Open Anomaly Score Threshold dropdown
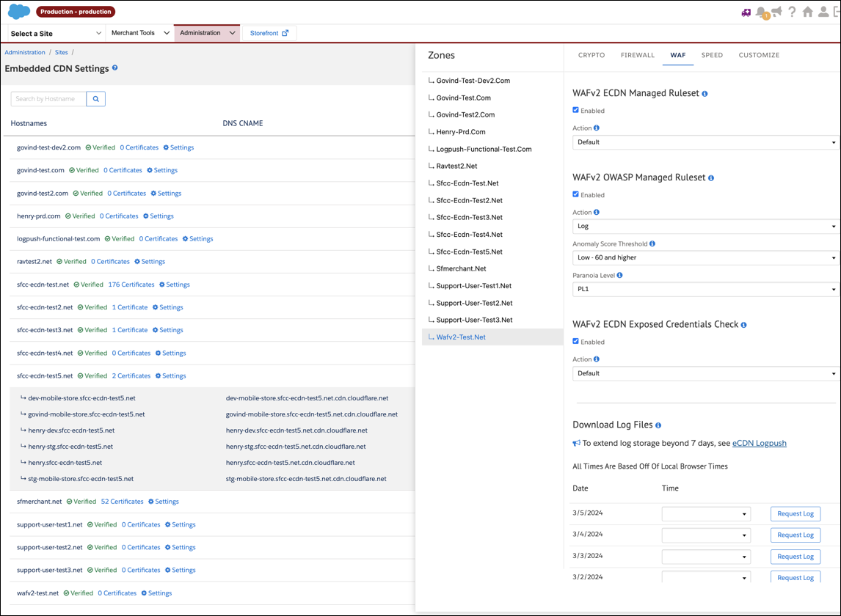Image resolution: width=841 pixels, height=616 pixels. 705,257
